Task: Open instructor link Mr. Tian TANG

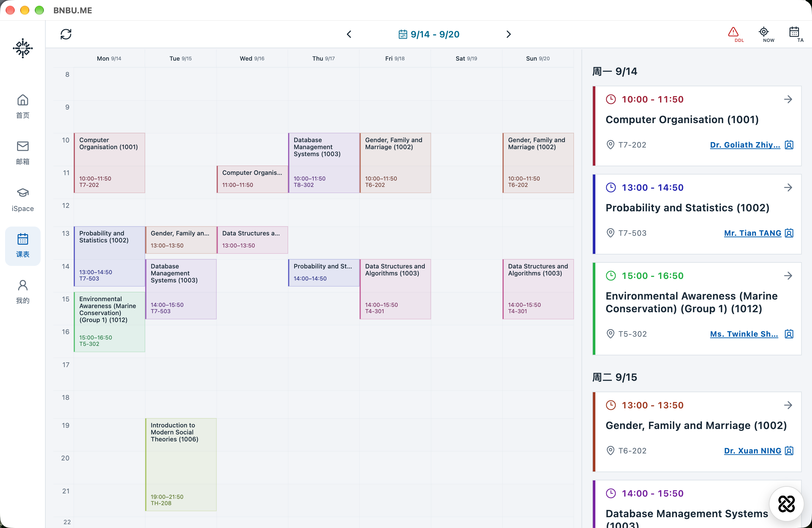Action: [752, 233]
